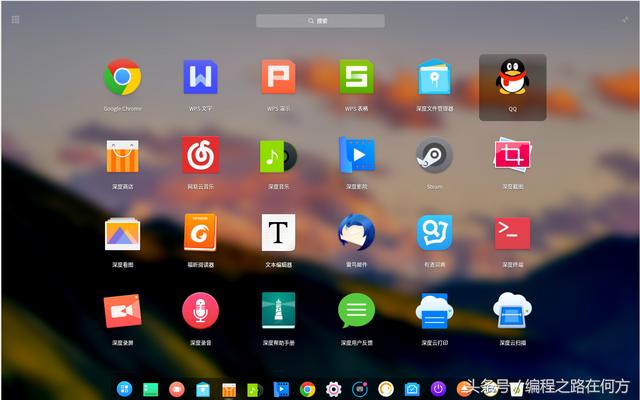The image size is (640, 400).
Task: Click the blue launcher icon in the dock
Action: [124, 389]
